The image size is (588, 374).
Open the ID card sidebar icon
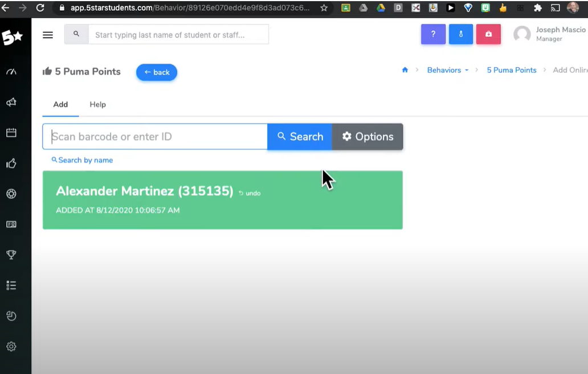11,224
